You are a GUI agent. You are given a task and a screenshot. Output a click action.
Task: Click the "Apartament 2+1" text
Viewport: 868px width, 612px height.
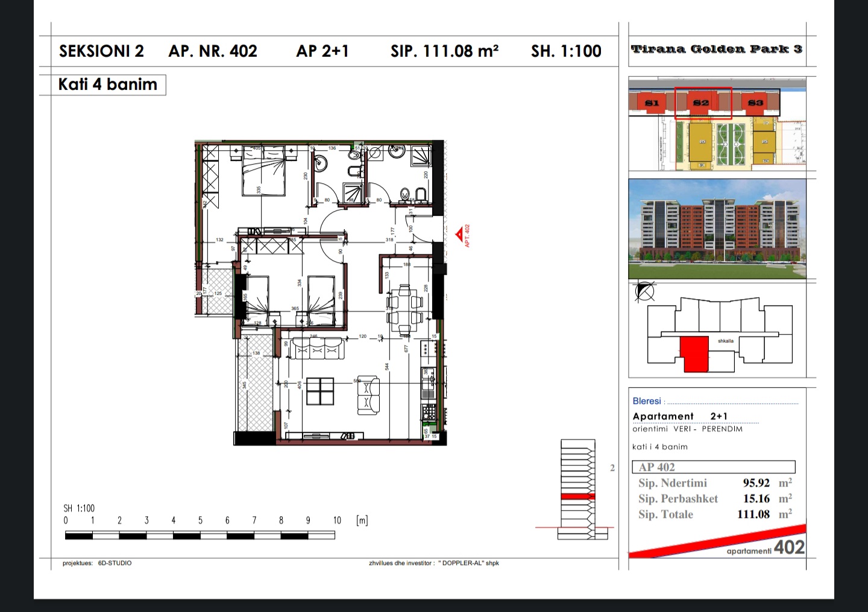(x=680, y=416)
